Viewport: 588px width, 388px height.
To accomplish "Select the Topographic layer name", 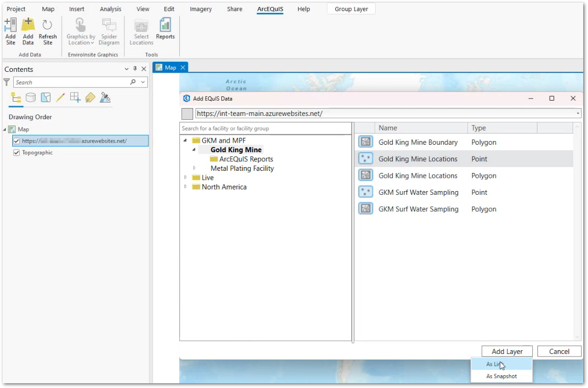I will (x=37, y=153).
